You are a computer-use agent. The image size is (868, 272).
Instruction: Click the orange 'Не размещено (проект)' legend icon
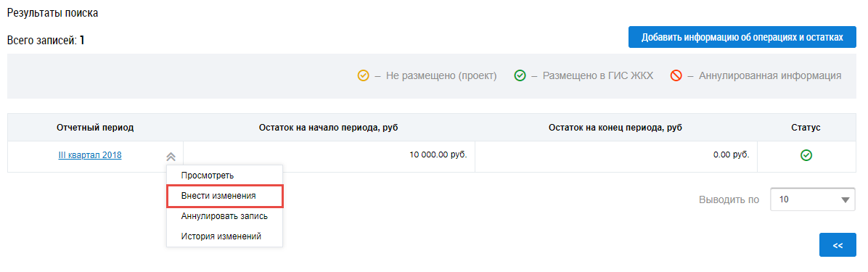pyautogui.click(x=363, y=75)
